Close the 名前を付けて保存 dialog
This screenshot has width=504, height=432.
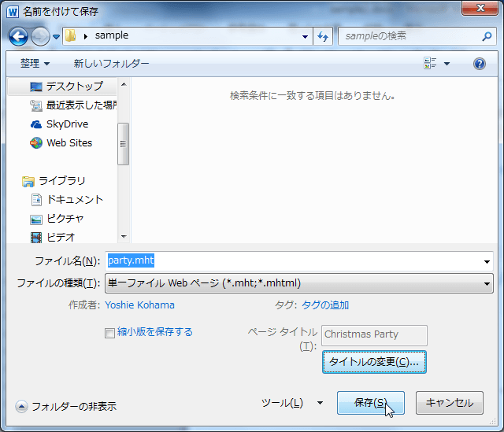point(480,8)
